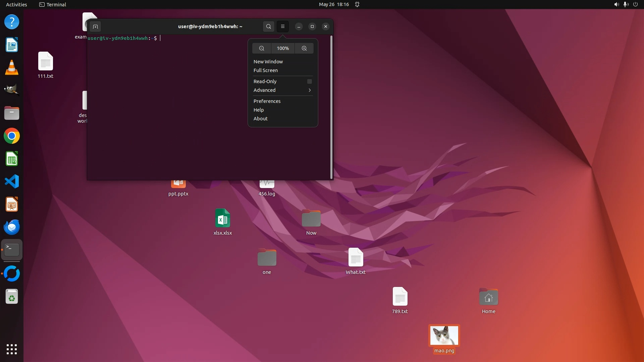Viewport: 644px width, 362px height.
Task: Click the zoom in magnifier icon
Action: click(304, 48)
